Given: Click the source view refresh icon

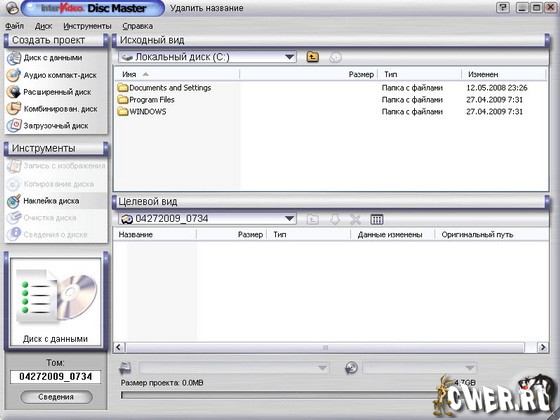Looking at the screenshot, I should 335,57.
